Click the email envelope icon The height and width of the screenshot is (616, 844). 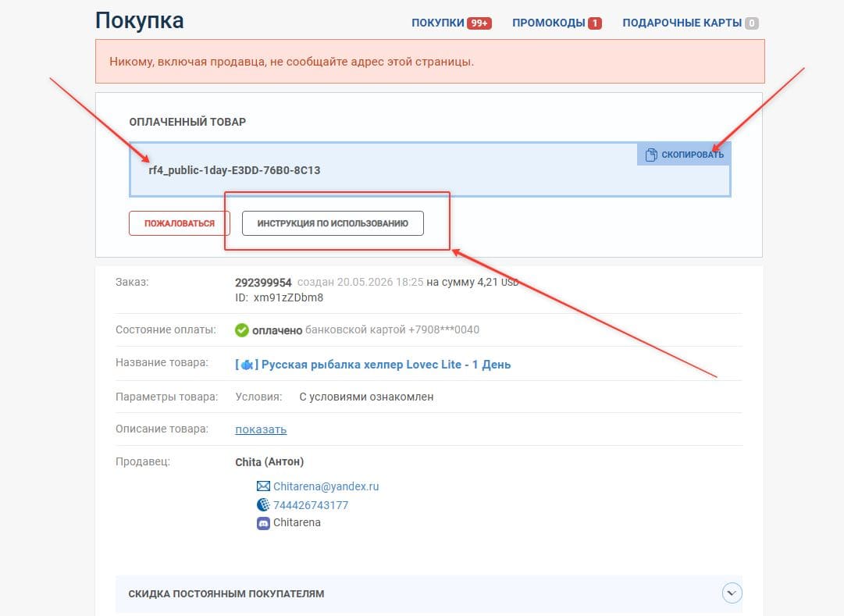[x=263, y=486]
